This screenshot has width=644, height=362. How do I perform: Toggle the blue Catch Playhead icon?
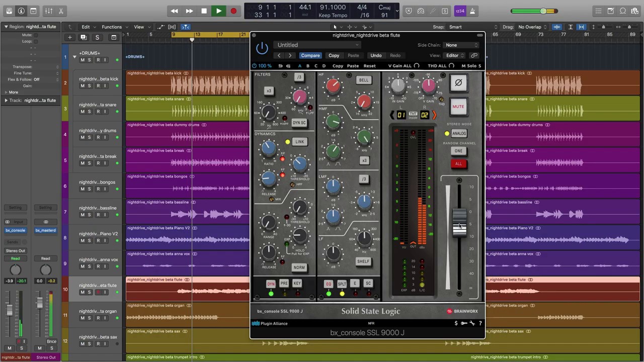[x=185, y=27]
